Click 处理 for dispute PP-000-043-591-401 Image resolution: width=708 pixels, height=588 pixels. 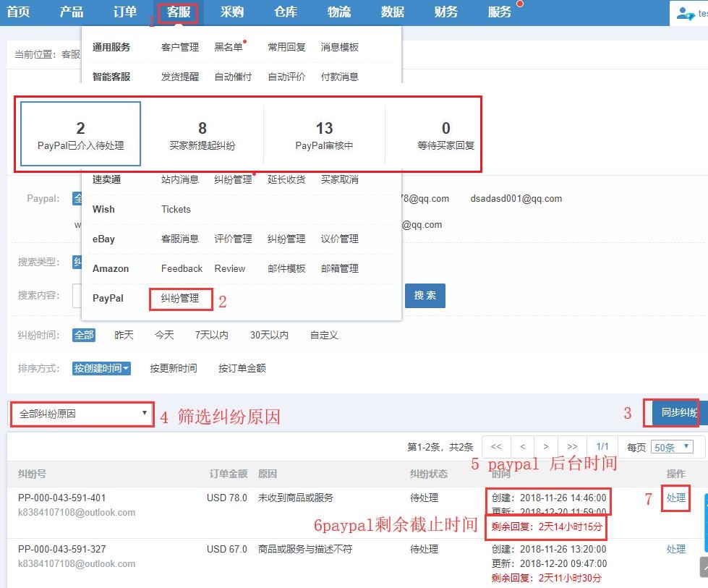pyautogui.click(x=676, y=498)
